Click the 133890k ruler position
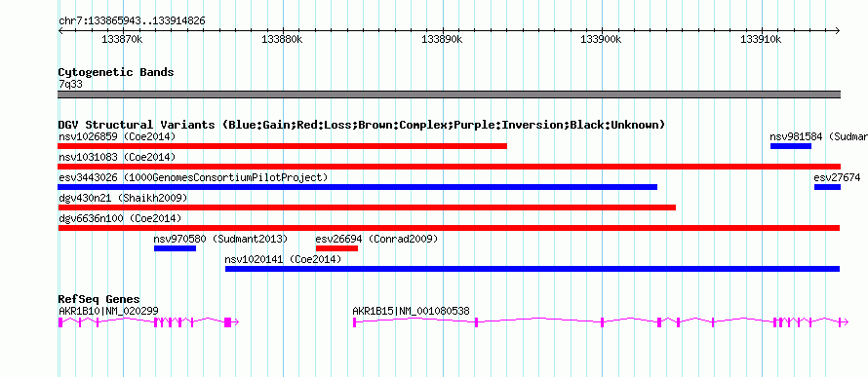Screen dimensions: 868x377 (443, 39)
